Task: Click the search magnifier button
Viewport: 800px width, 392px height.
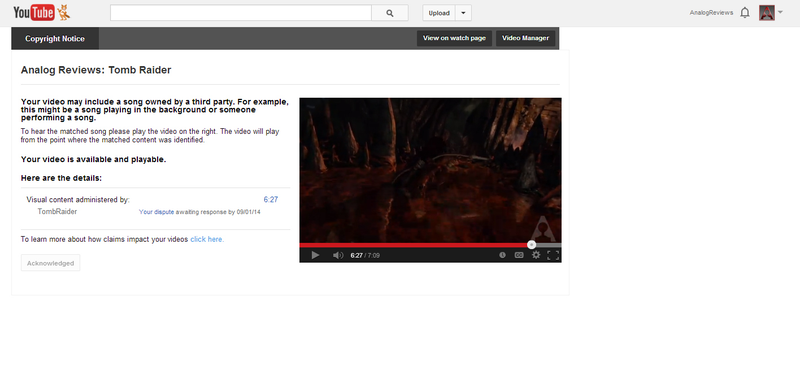Action: click(390, 13)
